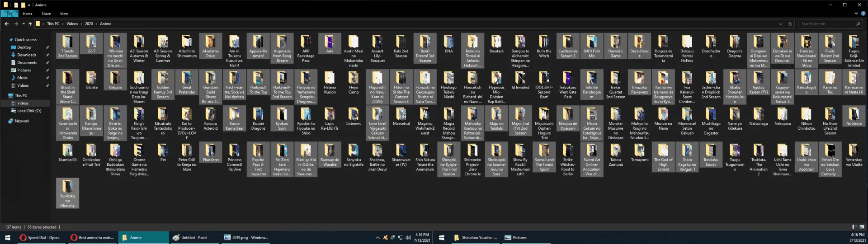
Task: Open the Share ribbon tab
Action: click(46, 14)
